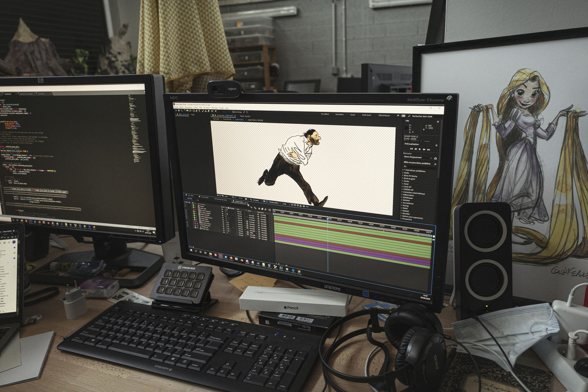588x392 pixels.
Task: Click the Rechercher dans l'aide search field
Action: (422, 116)
